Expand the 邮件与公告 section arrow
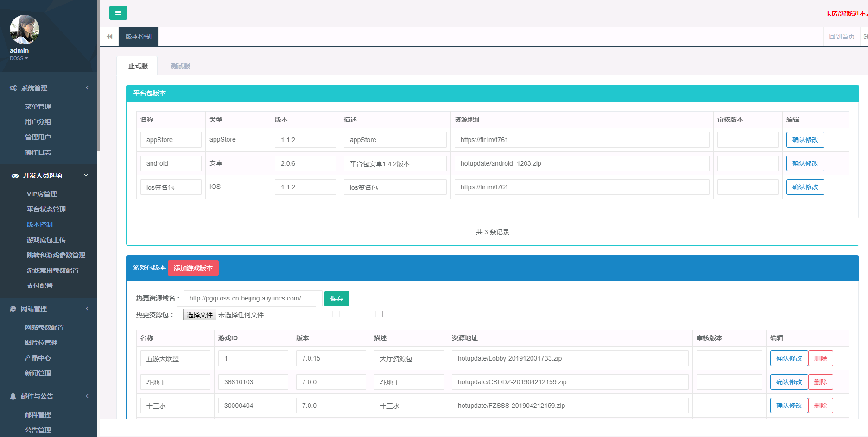Screen dimensions: 868x437 87,396
